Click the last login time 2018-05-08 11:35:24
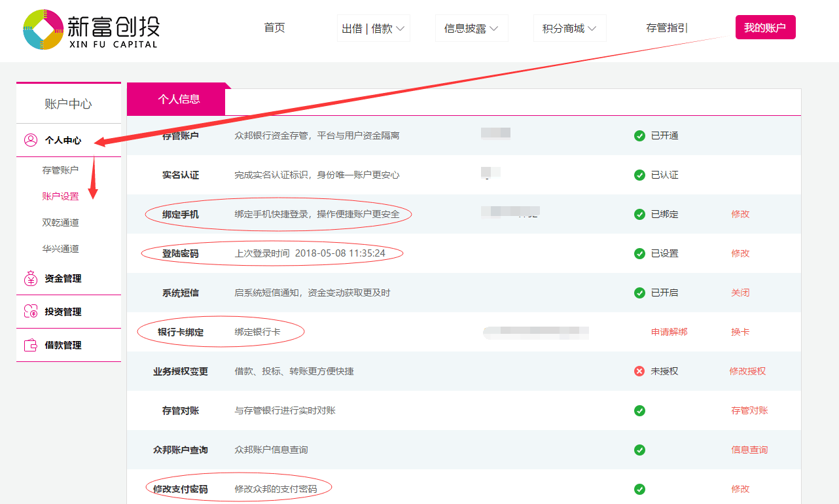 point(340,253)
